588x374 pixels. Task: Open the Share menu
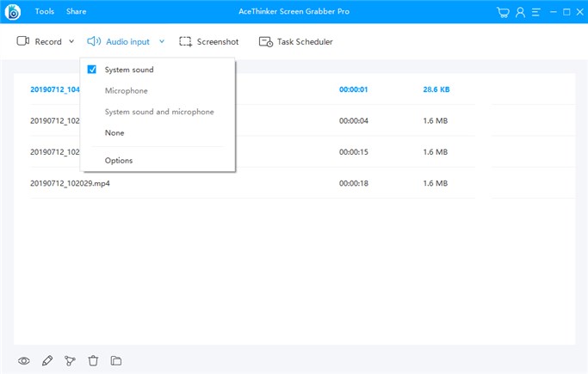[76, 11]
